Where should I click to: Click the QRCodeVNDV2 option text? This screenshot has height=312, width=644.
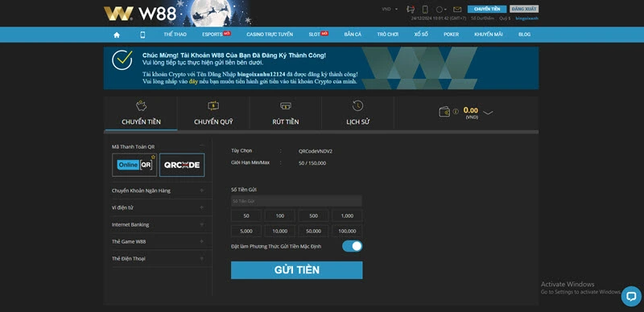click(x=316, y=151)
